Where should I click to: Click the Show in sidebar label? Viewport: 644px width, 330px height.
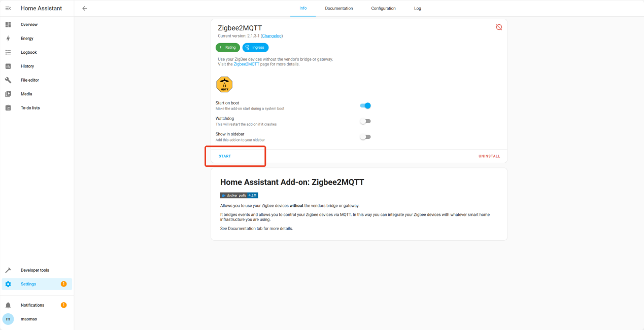[x=230, y=134]
